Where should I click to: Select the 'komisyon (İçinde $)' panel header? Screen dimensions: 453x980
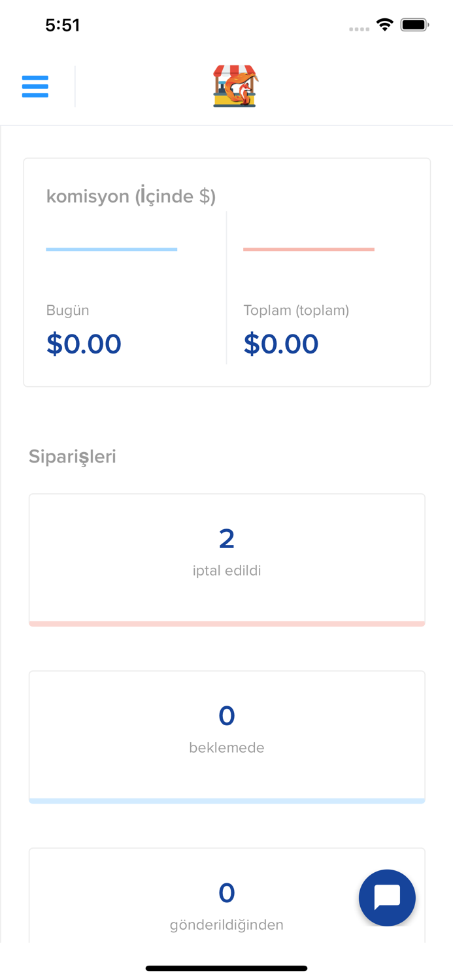[x=130, y=195]
